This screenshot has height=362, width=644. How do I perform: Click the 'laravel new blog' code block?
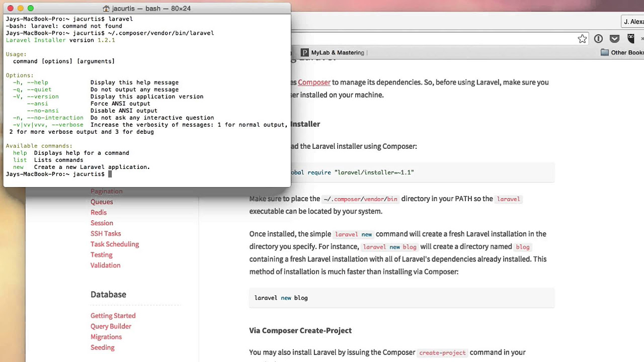pyautogui.click(x=401, y=298)
